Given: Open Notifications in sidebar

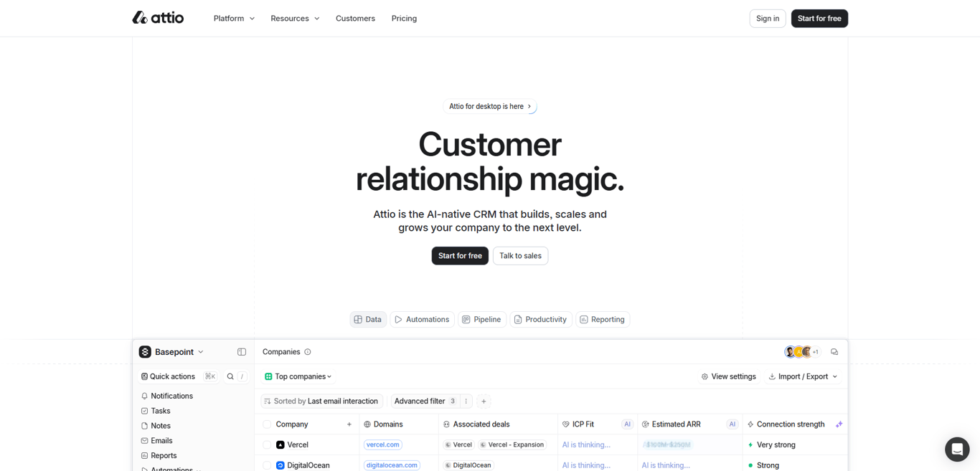Looking at the screenshot, I should click(x=167, y=396).
